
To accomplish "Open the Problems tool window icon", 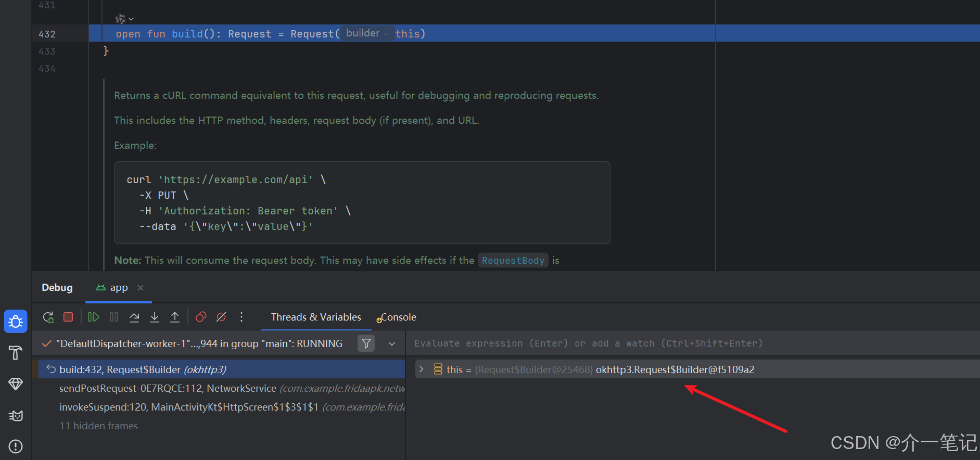I will (x=16, y=446).
